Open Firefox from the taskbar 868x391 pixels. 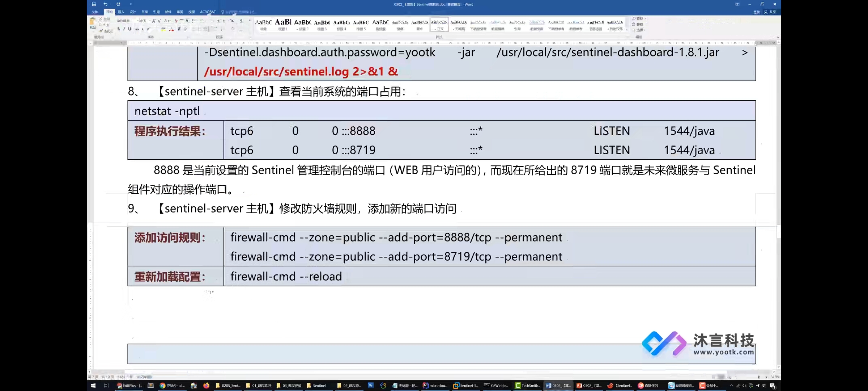[206, 386]
